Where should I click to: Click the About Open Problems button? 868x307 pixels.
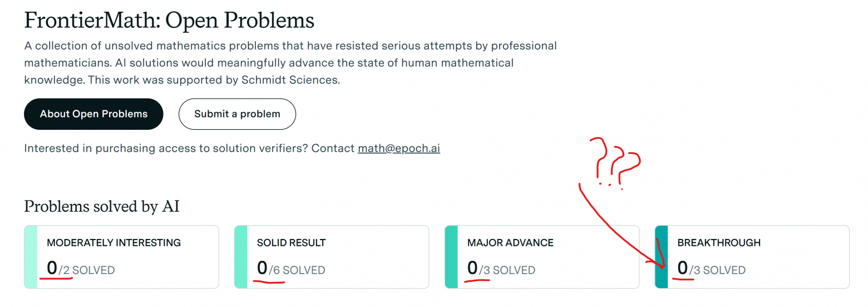click(x=93, y=114)
